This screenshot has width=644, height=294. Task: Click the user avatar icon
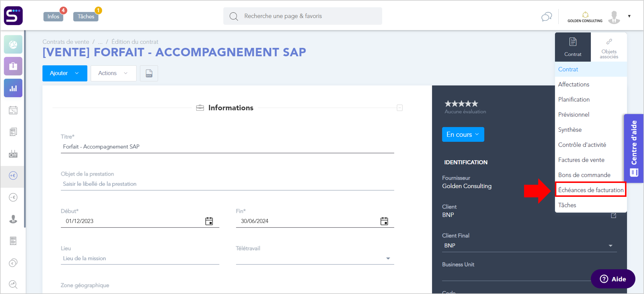[614, 17]
